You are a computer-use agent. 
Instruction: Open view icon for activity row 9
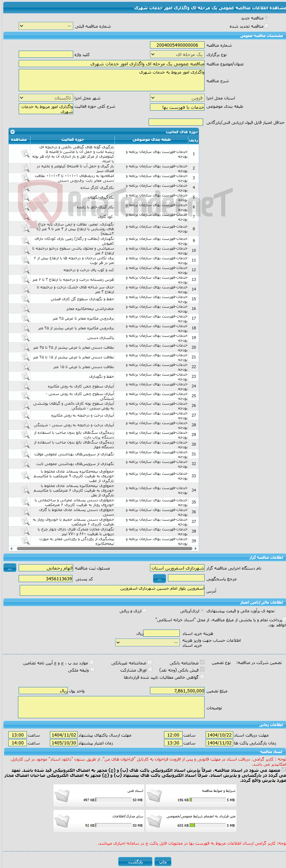[25, 241]
